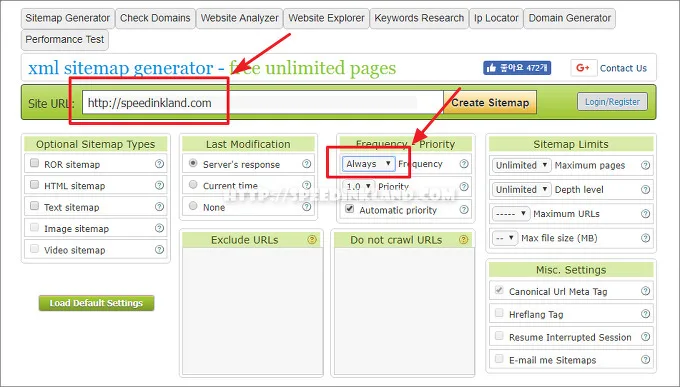This screenshot has height=387, width=680.
Task: Click inside Exclude URLs text area
Action: 252,311
